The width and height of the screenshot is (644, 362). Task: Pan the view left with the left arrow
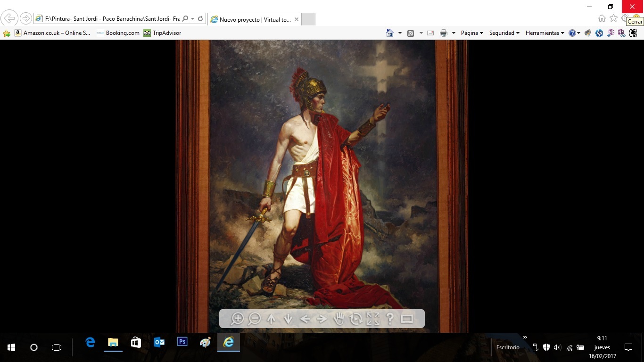tap(305, 319)
